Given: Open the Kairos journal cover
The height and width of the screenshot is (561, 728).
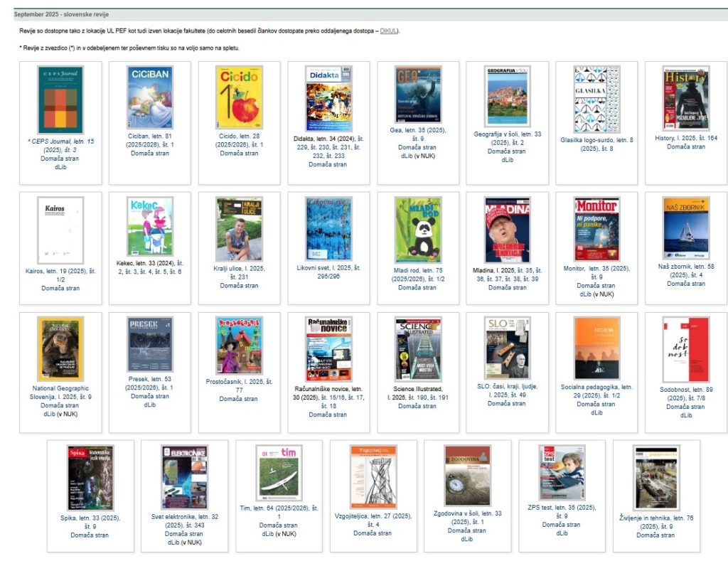Looking at the screenshot, I should [x=60, y=230].
